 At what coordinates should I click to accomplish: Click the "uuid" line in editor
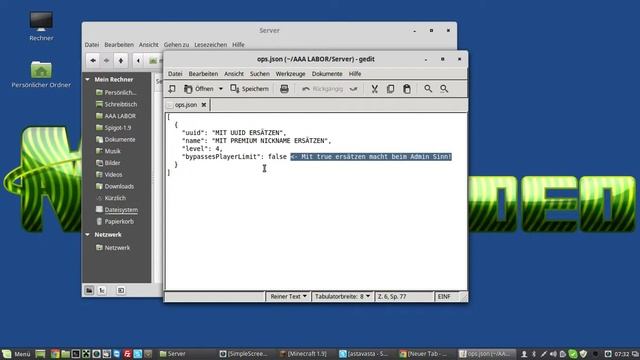click(234, 133)
